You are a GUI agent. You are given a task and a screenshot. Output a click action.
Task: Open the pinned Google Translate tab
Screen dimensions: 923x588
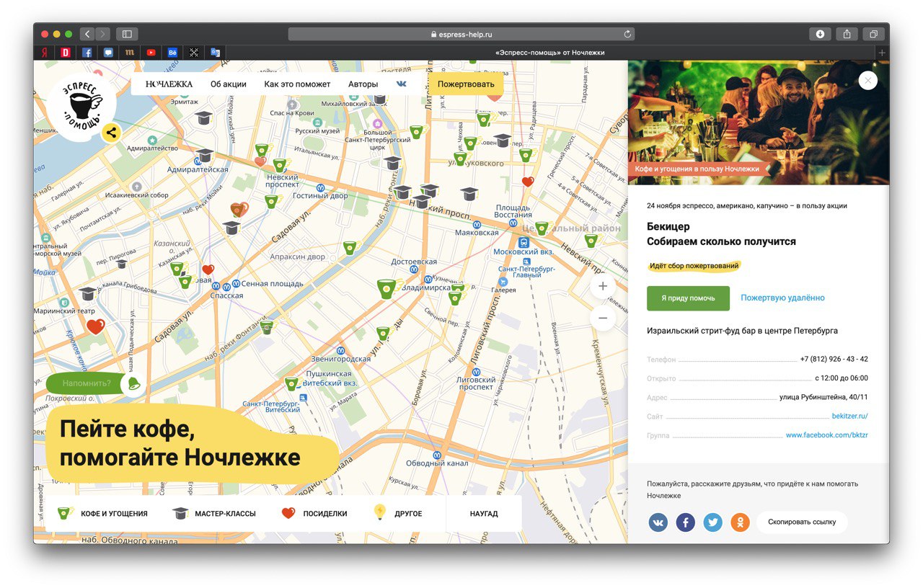pos(215,53)
